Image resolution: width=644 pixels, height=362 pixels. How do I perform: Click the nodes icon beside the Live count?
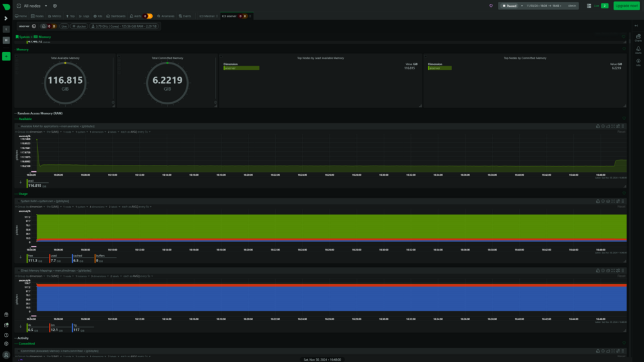[589, 6]
